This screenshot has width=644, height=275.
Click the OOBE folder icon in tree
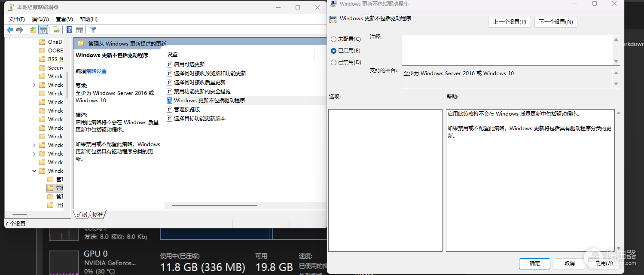42,50
